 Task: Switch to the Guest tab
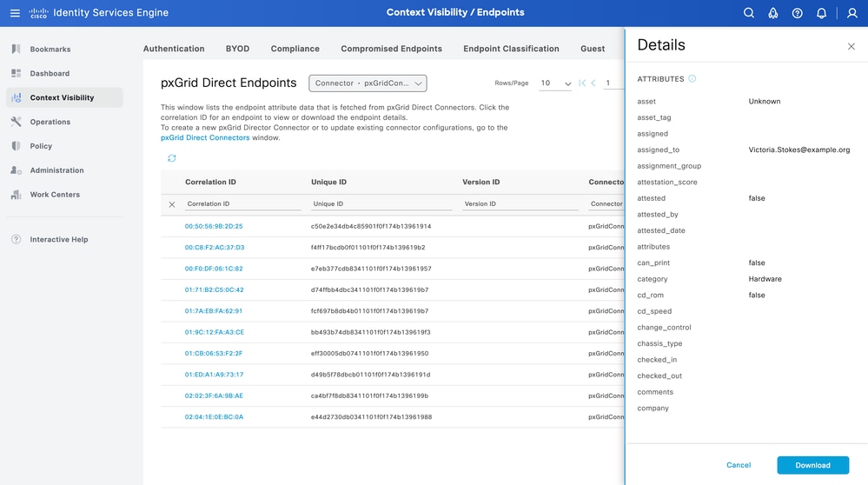pyautogui.click(x=593, y=49)
